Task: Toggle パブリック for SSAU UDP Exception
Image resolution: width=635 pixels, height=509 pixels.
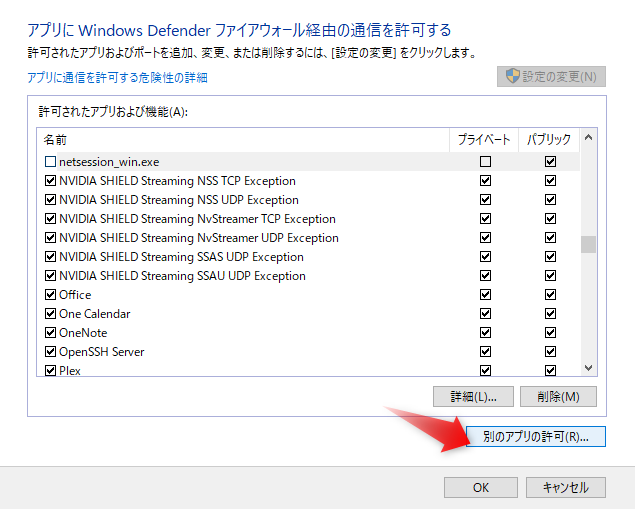Action: coord(550,276)
